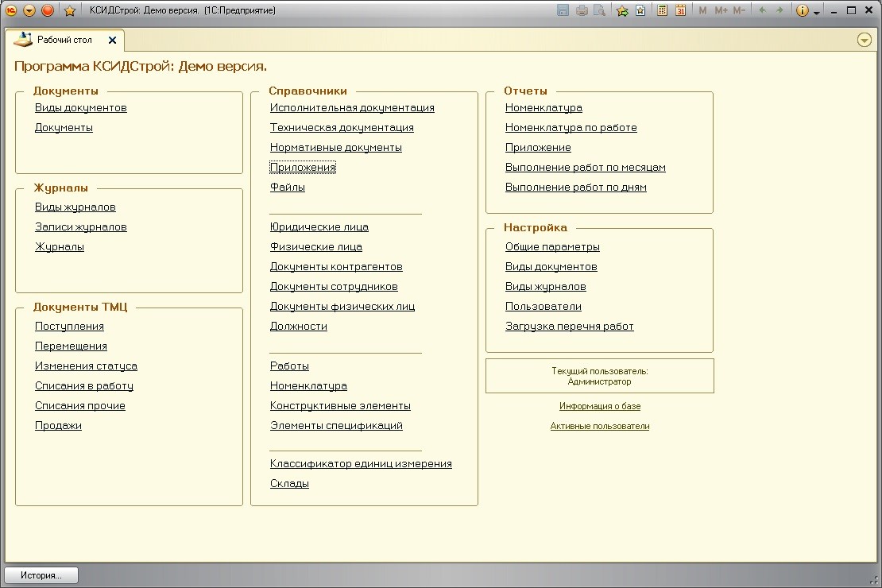Open the Calculator icon
Viewport: 882px width, 588px height.
[x=663, y=10]
